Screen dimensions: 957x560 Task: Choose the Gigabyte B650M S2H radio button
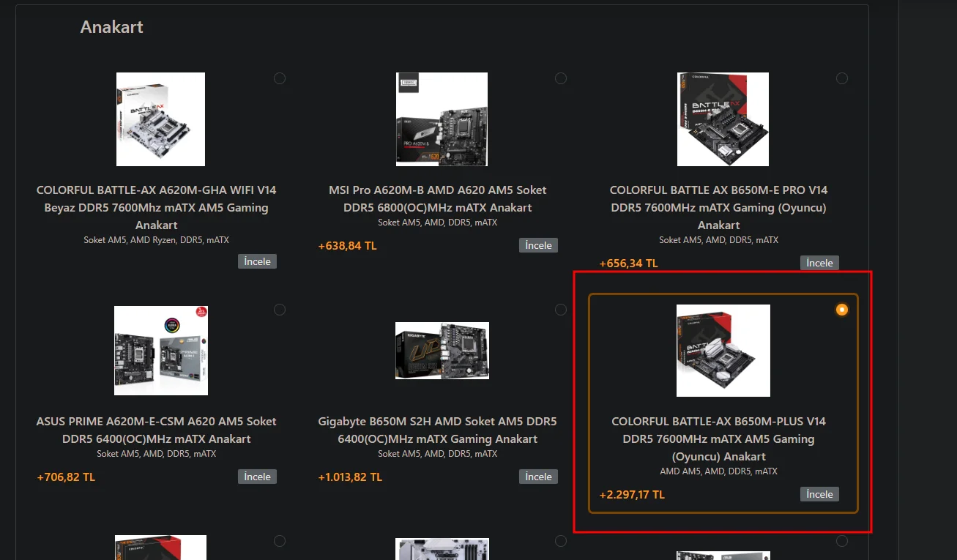click(561, 310)
